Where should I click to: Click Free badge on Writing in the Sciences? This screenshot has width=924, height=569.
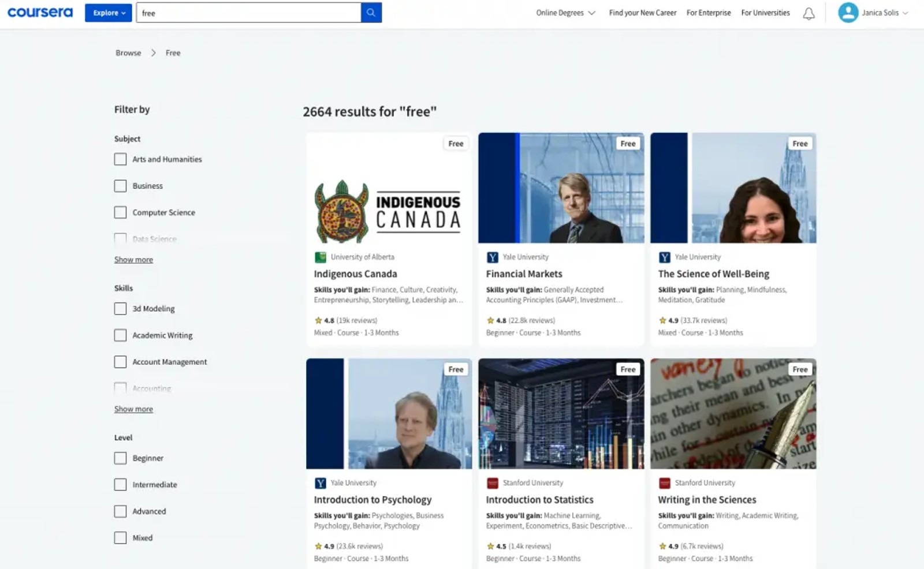click(800, 369)
